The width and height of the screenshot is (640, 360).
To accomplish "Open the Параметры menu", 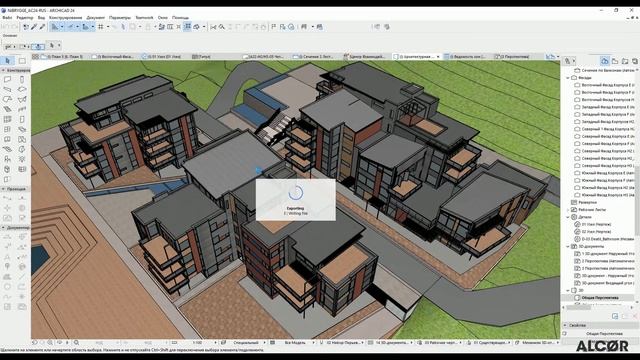I will 120,18.
